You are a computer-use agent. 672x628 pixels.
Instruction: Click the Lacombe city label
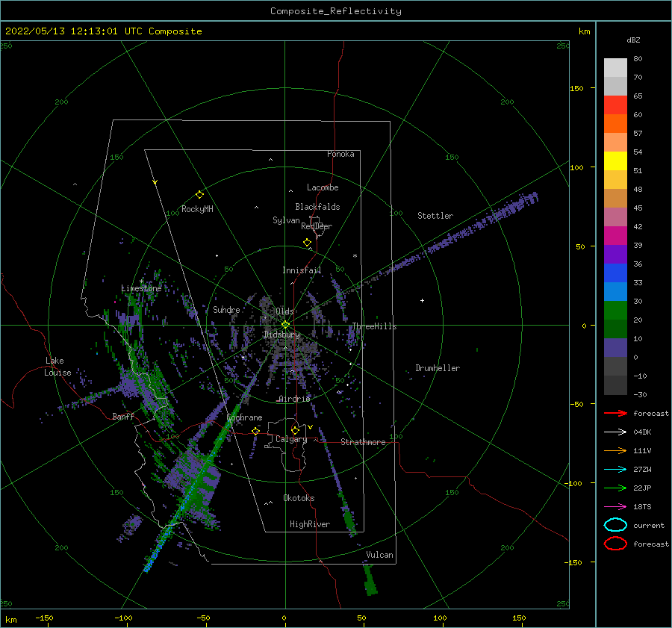[323, 187]
